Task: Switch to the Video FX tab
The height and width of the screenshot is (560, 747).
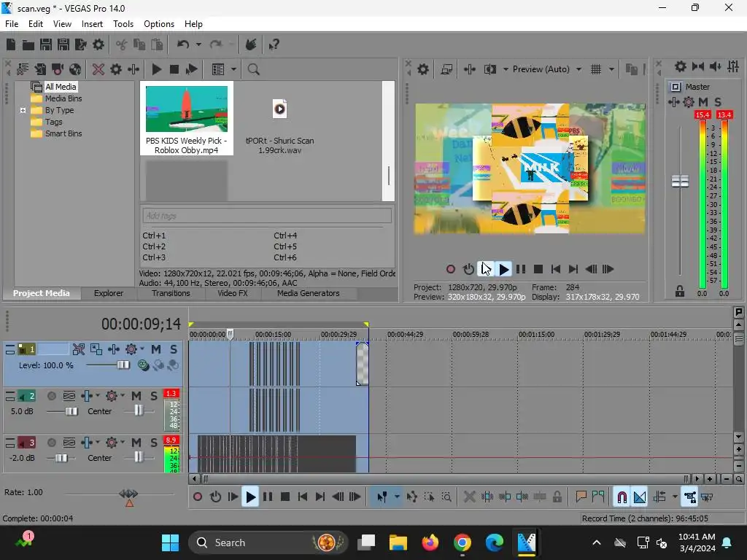Action: [x=233, y=293]
